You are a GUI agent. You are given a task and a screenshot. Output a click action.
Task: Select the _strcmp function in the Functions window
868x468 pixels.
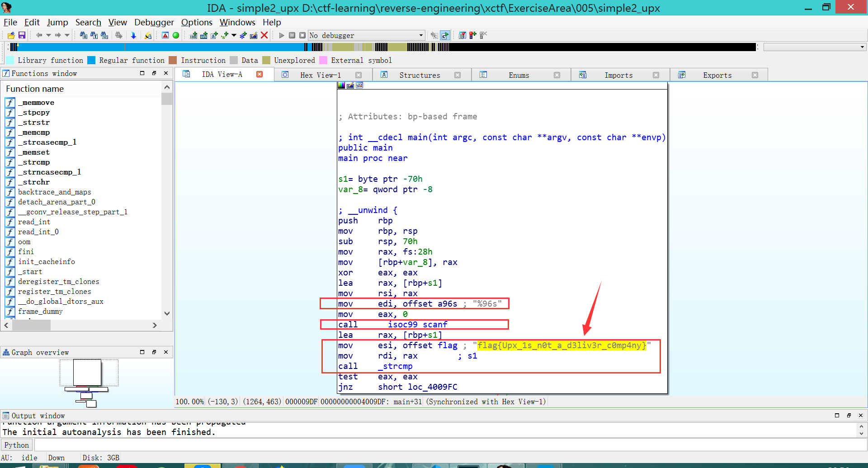tap(34, 162)
